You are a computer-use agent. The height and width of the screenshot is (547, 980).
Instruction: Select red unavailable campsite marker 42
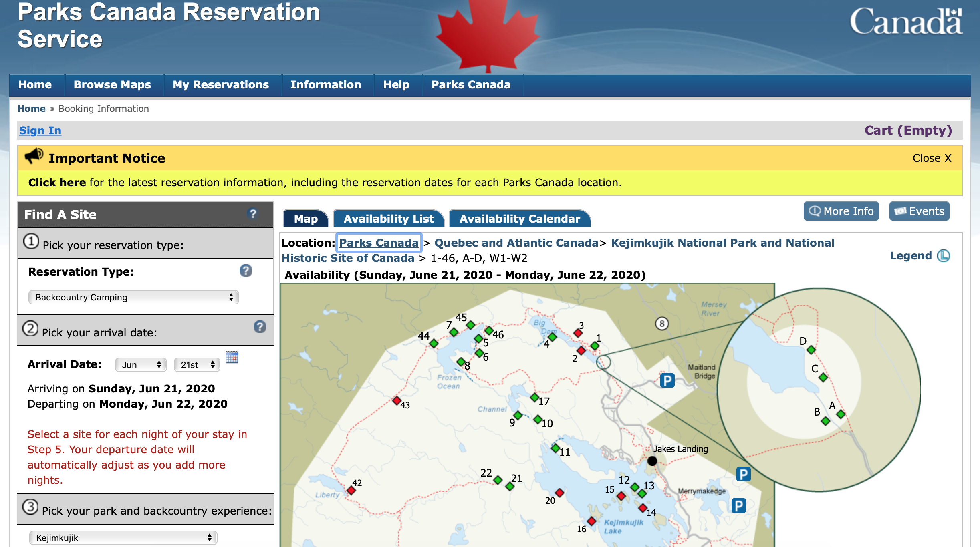(351, 490)
